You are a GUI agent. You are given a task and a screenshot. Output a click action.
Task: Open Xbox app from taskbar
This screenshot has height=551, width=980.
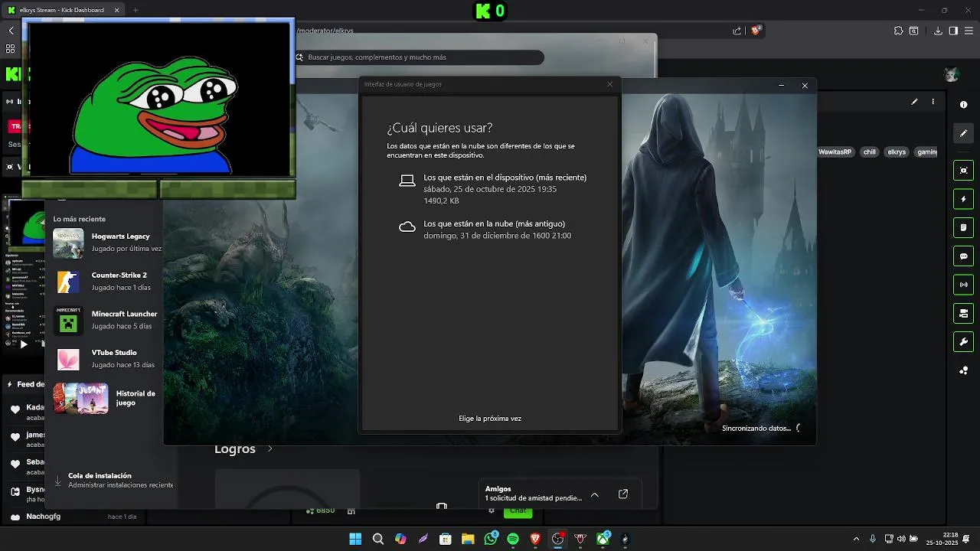(603, 539)
